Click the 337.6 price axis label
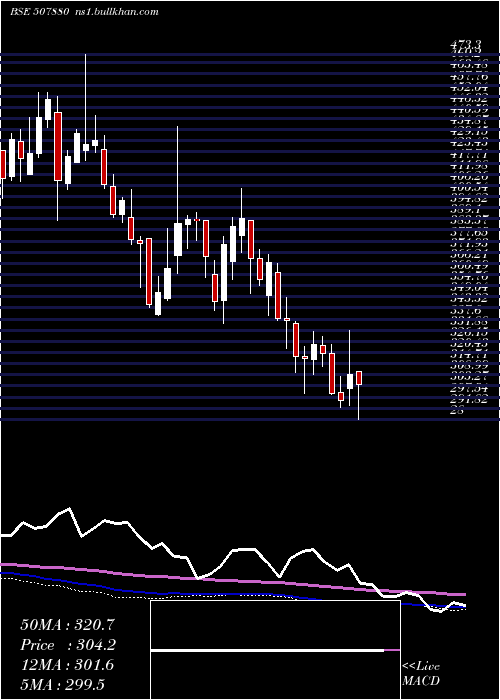 465,311
